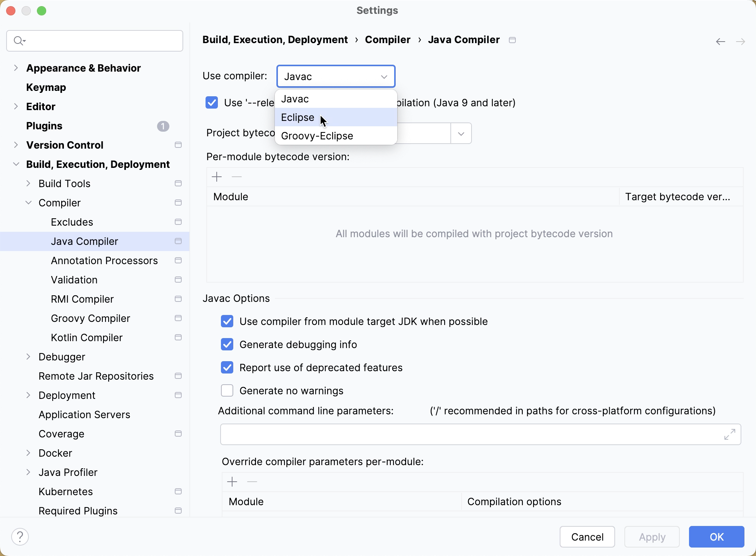Click the Compiler breadcrumb link
This screenshot has height=556, width=756.
click(x=388, y=40)
